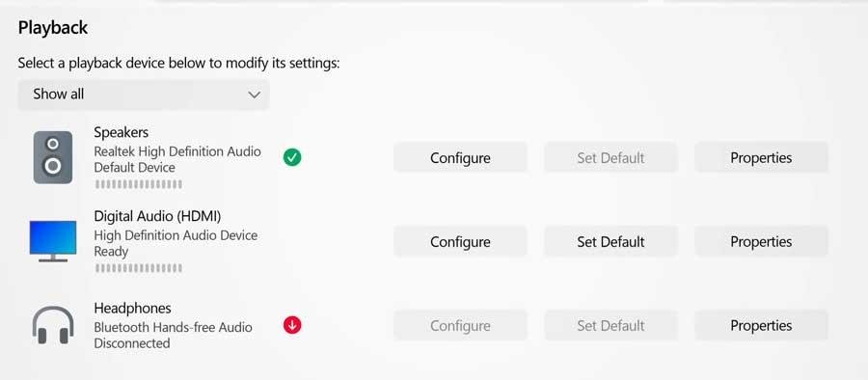The height and width of the screenshot is (380, 868).
Task: Open Properties for Speakers
Action: coord(761,158)
